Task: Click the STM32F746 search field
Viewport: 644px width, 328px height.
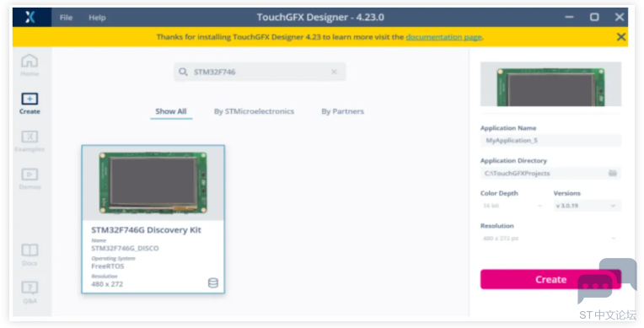Action: click(260, 72)
